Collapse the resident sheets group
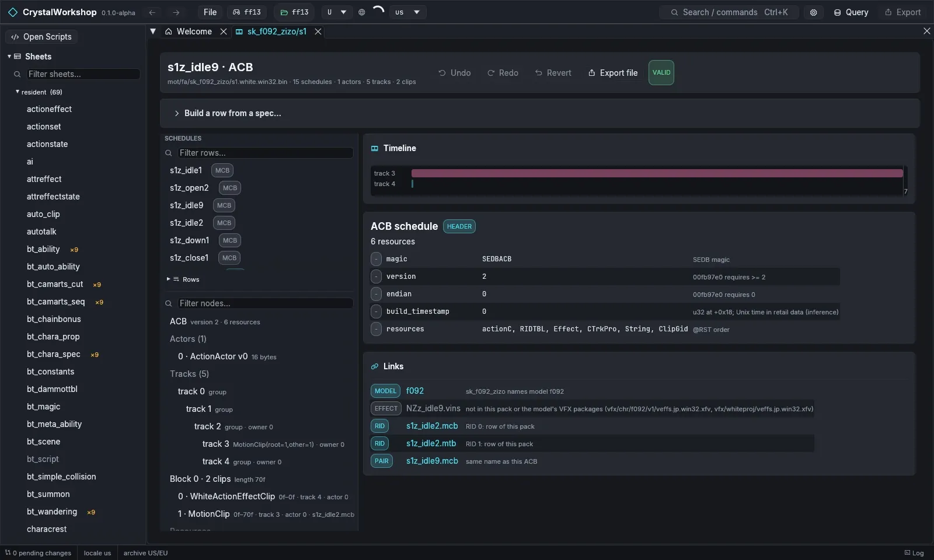This screenshot has width=934, height=560. (18, 92)
